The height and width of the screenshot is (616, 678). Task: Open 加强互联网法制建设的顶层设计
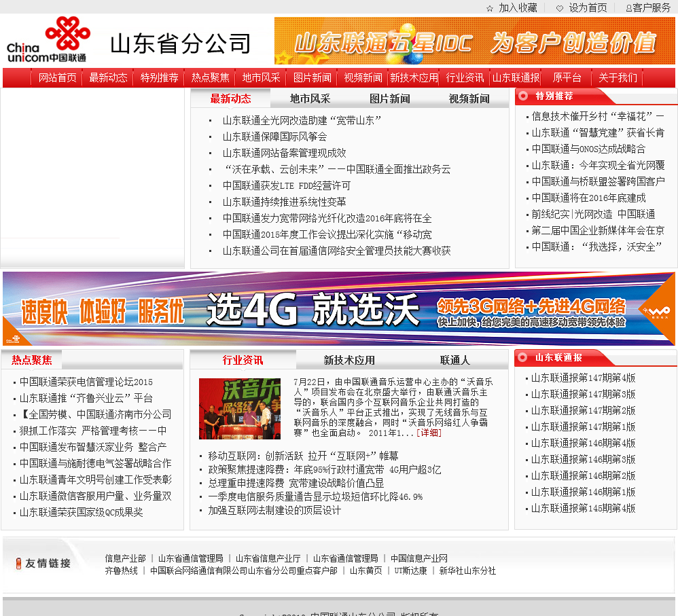point(274,511)
